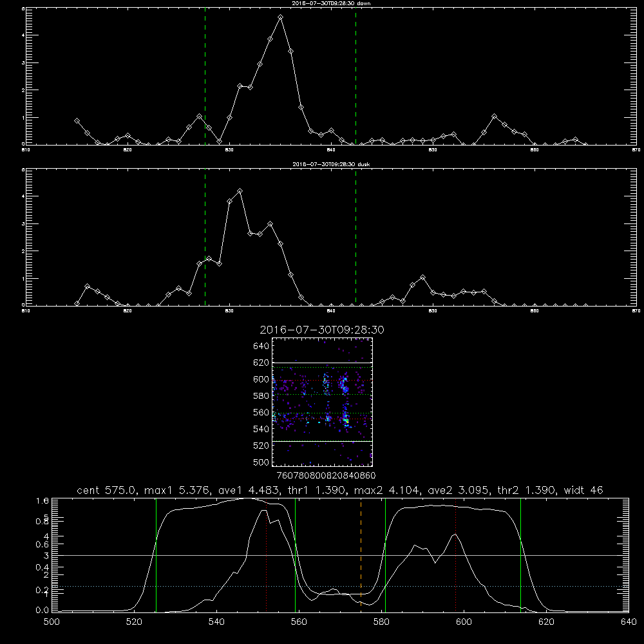
Task: Click 'widt 46' in the bottom plot title
Action: [583, 490]
